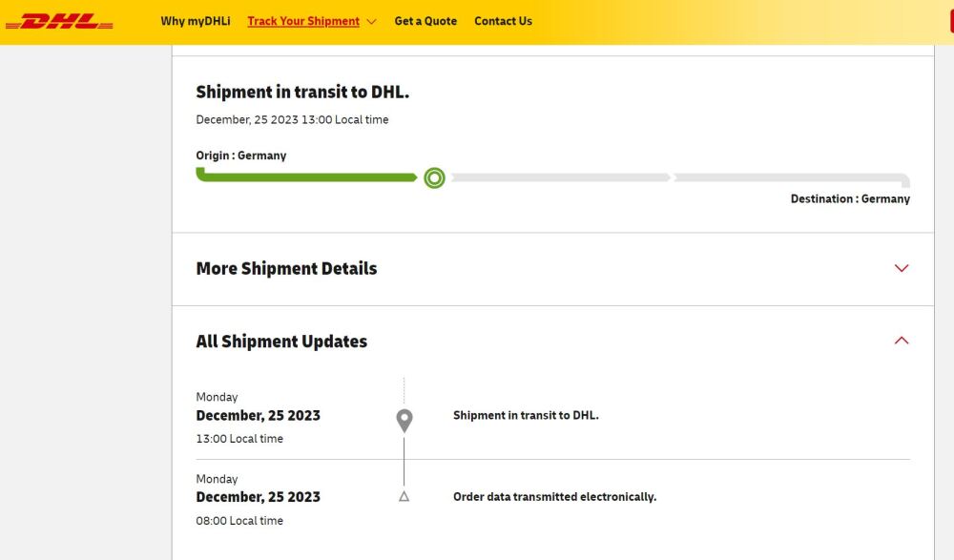Collapse All Shipment Updates chevron
This screenshot has width=954, height=560.
point(902,341)
